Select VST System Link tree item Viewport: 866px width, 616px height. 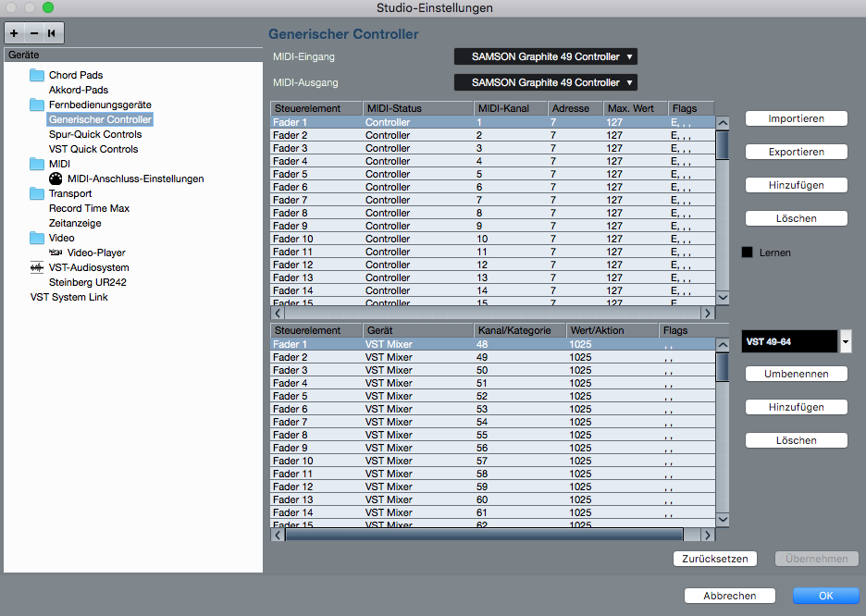pyautogui.click(x=69, y=298)
